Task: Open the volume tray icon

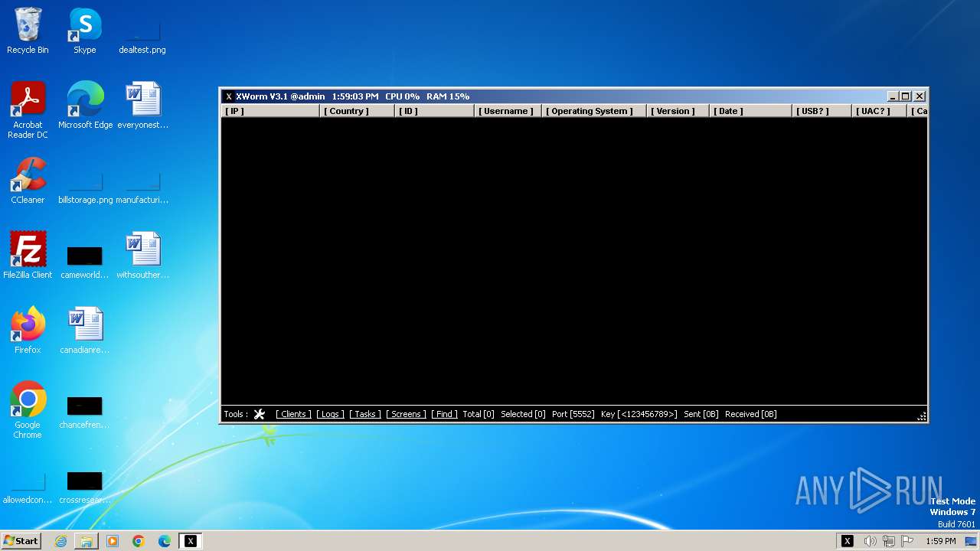Action: (x=870, y=541)
